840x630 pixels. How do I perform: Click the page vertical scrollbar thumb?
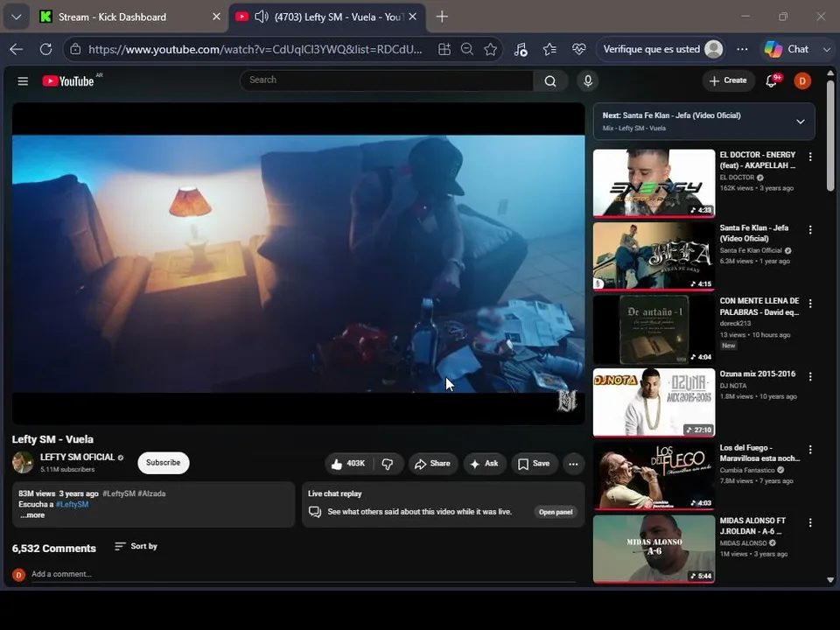click(830, 135)
